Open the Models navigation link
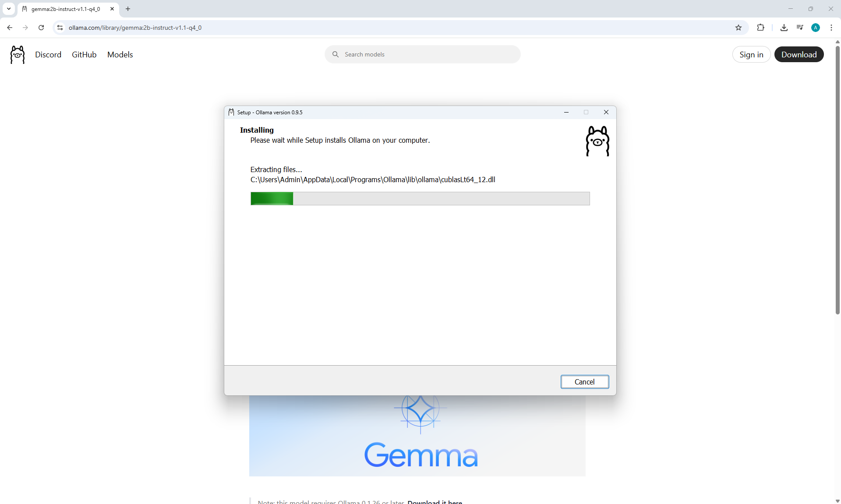841x504 pixels. tap(120, 55)
